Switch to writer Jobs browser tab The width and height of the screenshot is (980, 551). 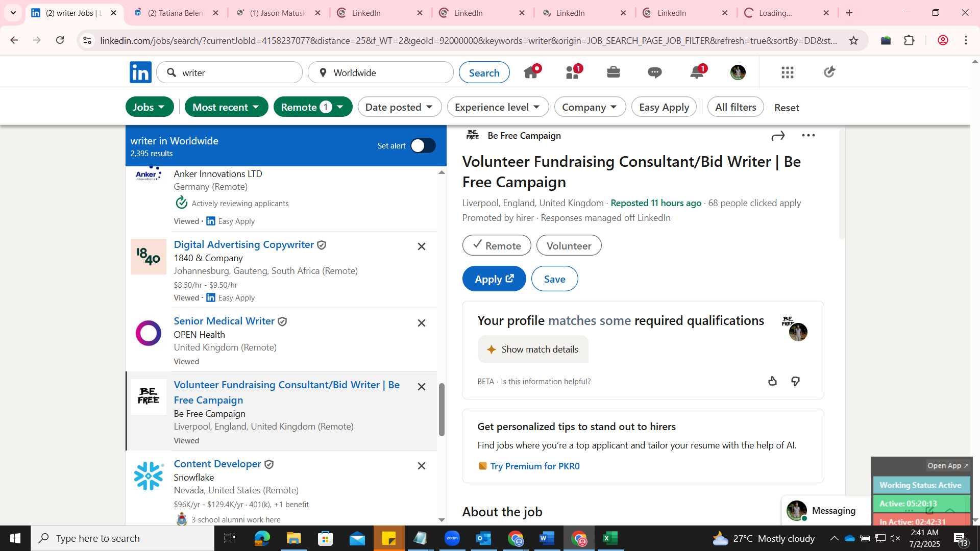(x=75, y=13)
